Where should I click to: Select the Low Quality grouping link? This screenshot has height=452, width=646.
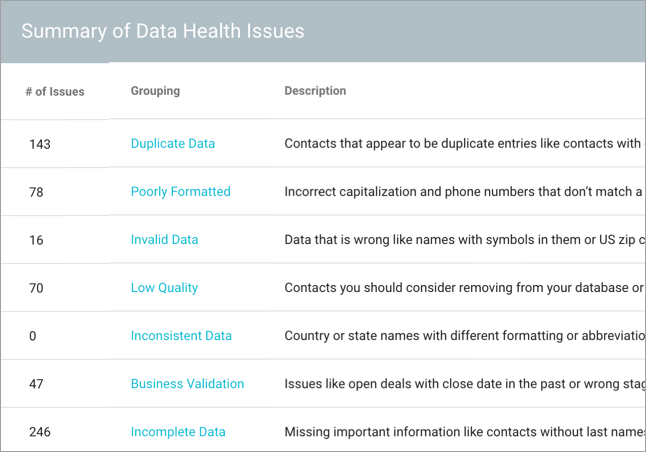164,287
